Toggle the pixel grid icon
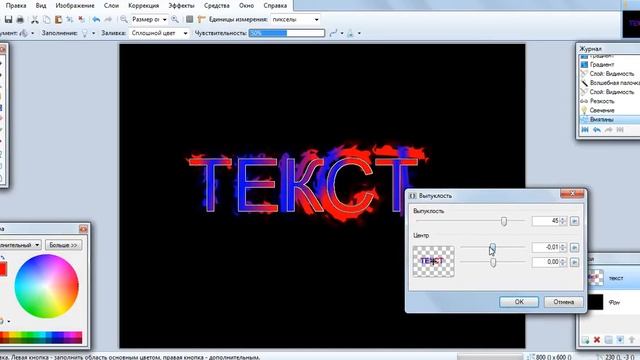Viewport: 640px width, 360px height. click(189, 19)
